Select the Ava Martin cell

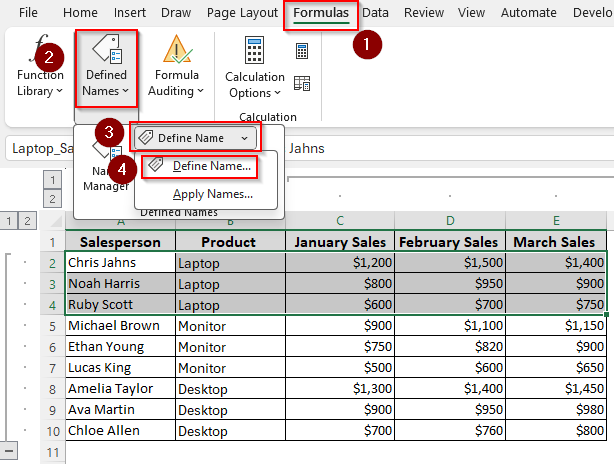pos(120,410)
